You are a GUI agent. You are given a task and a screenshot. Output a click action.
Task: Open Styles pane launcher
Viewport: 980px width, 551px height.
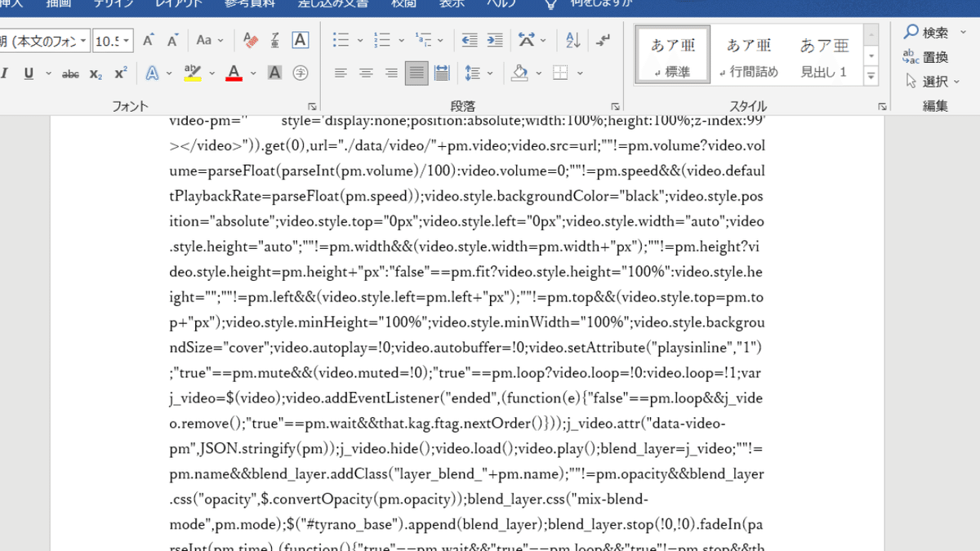[x=882, y=106]
